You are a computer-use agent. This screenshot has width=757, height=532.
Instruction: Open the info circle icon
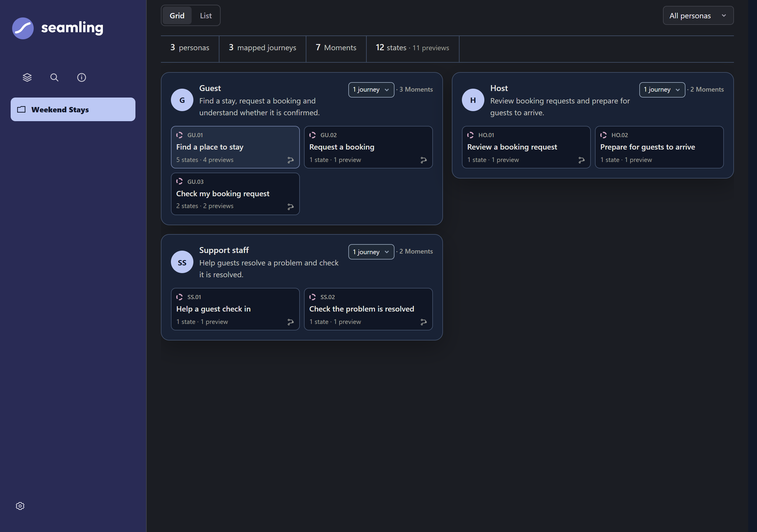pyautogui.click(x=81, y=77)
